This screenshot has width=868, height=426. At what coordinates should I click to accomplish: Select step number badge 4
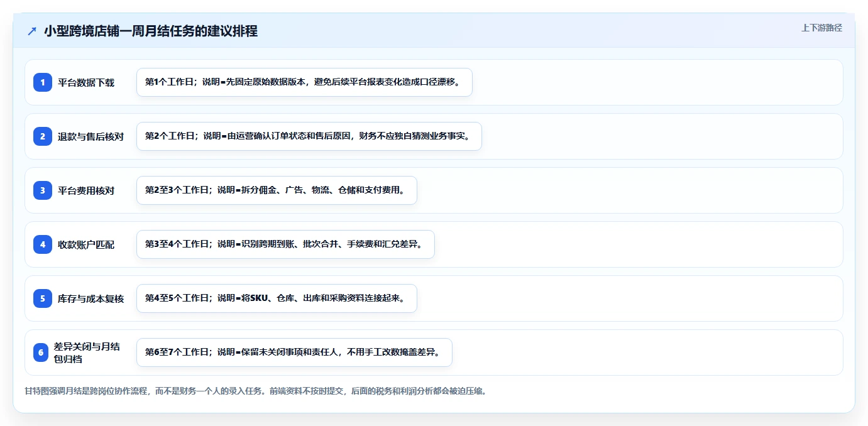(x=43, y=244)
